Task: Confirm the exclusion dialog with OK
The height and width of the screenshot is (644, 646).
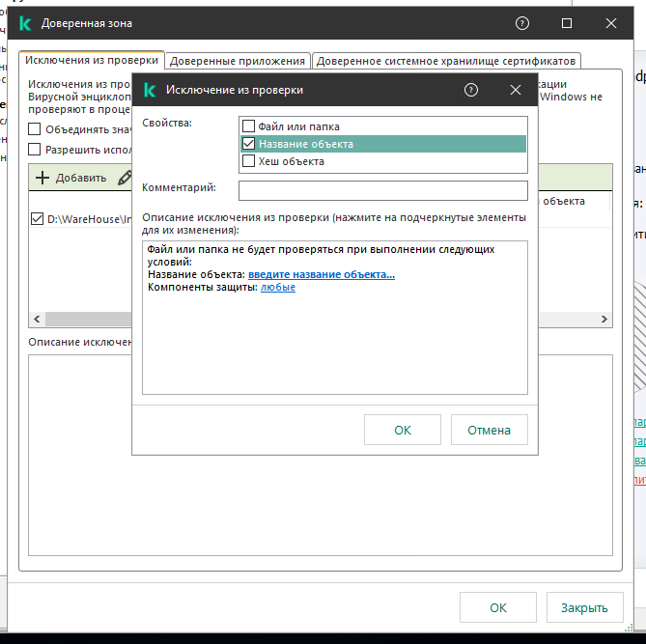Action: 403,430
